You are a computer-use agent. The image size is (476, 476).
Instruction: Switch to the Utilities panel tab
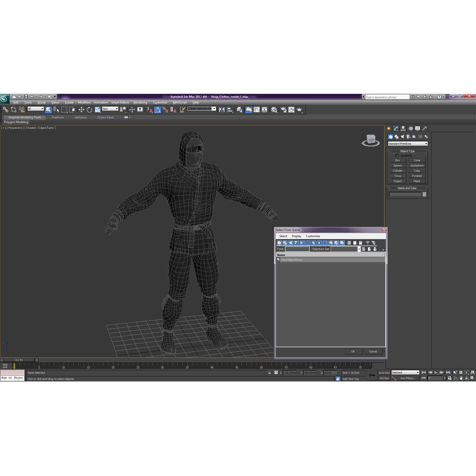425,129
